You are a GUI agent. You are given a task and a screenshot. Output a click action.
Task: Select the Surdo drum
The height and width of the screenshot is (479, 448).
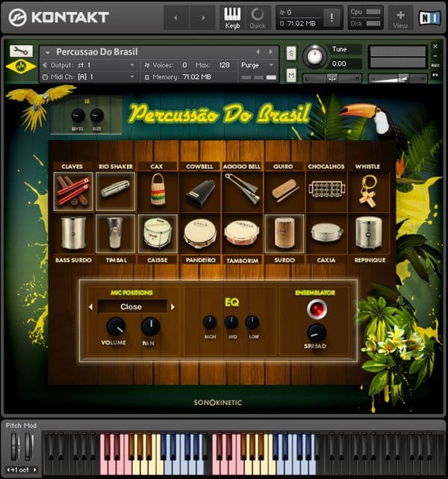pyautogui.click(x=284, y=234)
